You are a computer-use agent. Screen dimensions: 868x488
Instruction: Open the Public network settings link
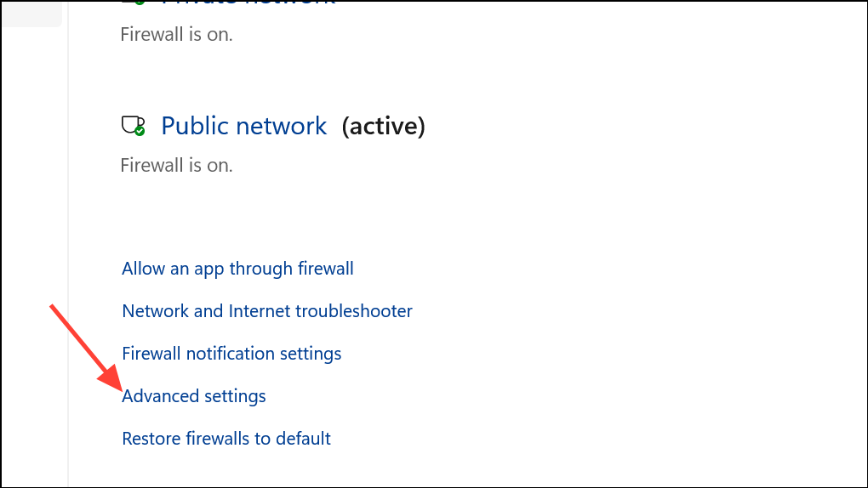point(243,126)
